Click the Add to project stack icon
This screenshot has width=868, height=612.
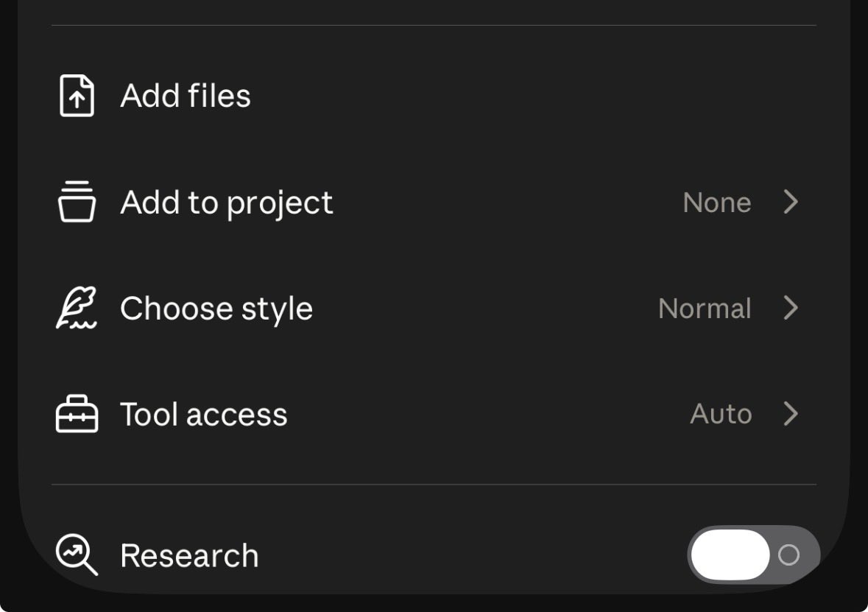[x=77, y=202]
